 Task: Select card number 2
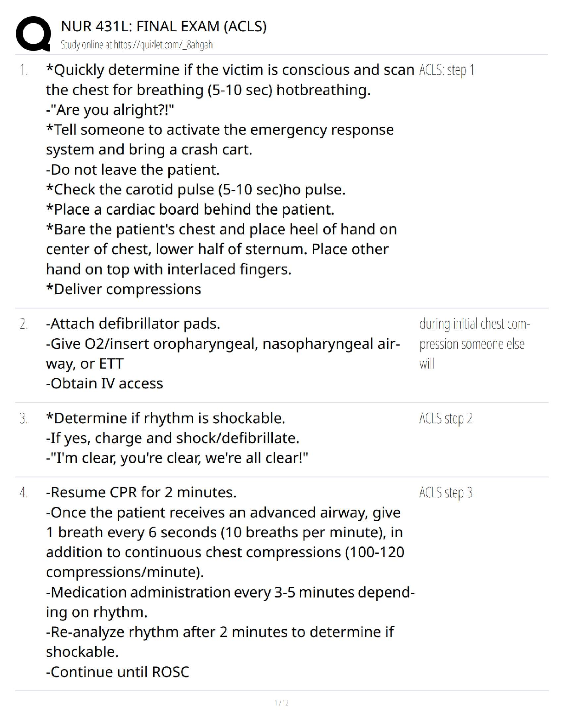click(x=23, y=324)
